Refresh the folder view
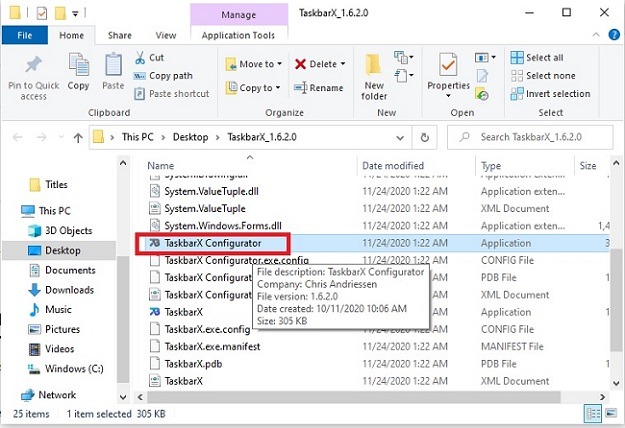The image size is (625, 428). pyautogui.click(x=425, y=137)
